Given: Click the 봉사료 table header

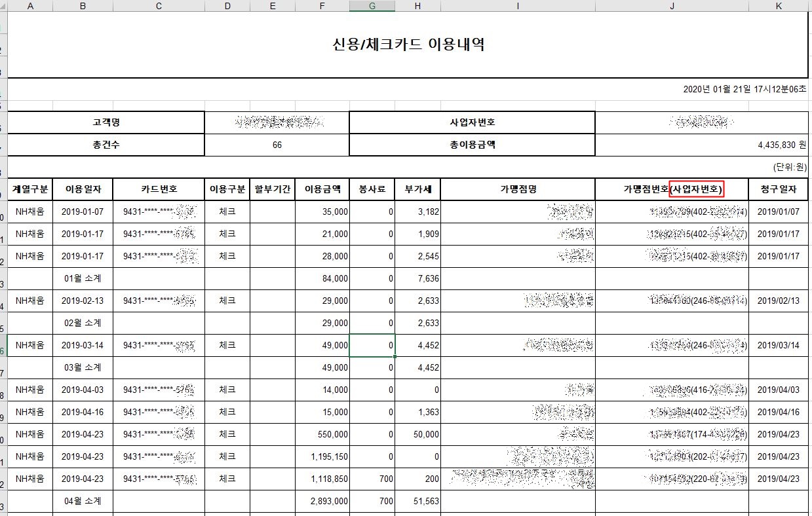Looking at the screenshot, I should point(372,189).
